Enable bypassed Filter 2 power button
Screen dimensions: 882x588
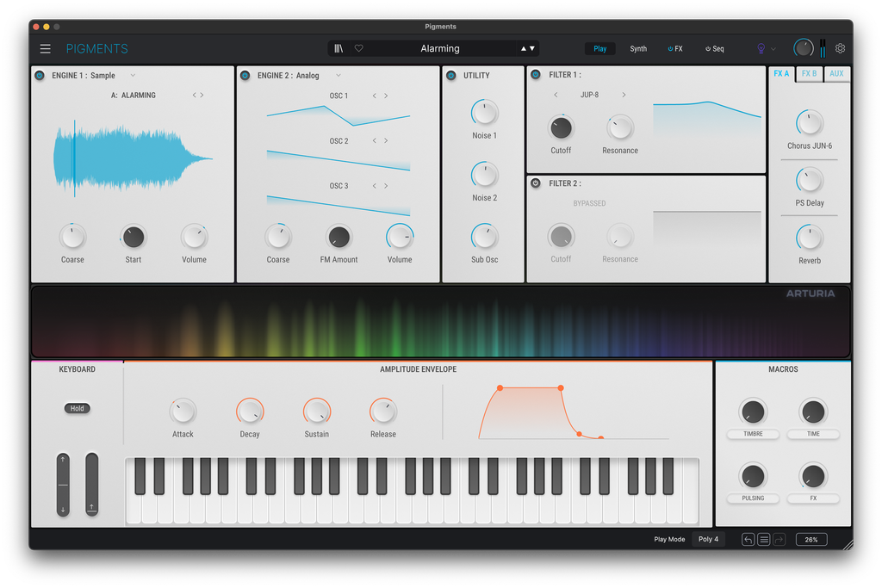point(536,183)
